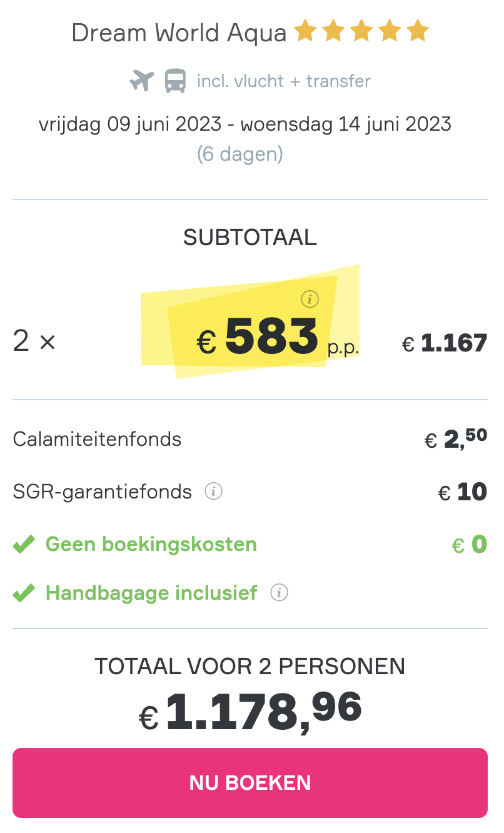
Task: Click the SGR-garantiefonds label
Action: click(x=103, y=492)
